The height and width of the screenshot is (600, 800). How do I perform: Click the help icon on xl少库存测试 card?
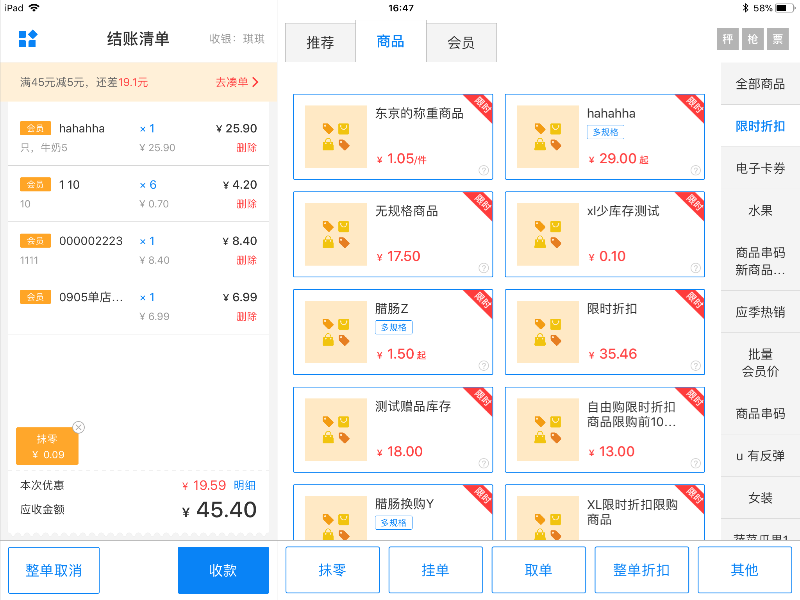coord(695,268)
